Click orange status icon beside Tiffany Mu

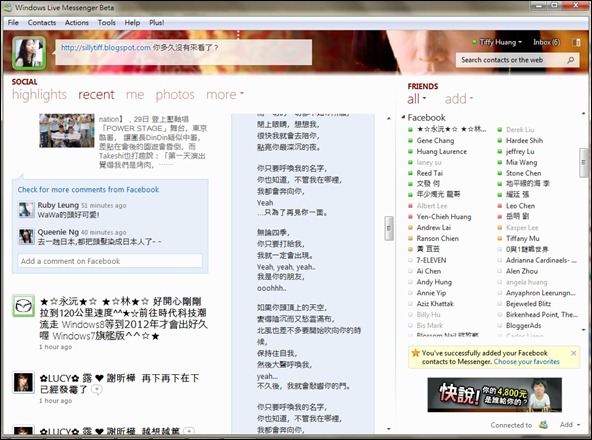500,238
